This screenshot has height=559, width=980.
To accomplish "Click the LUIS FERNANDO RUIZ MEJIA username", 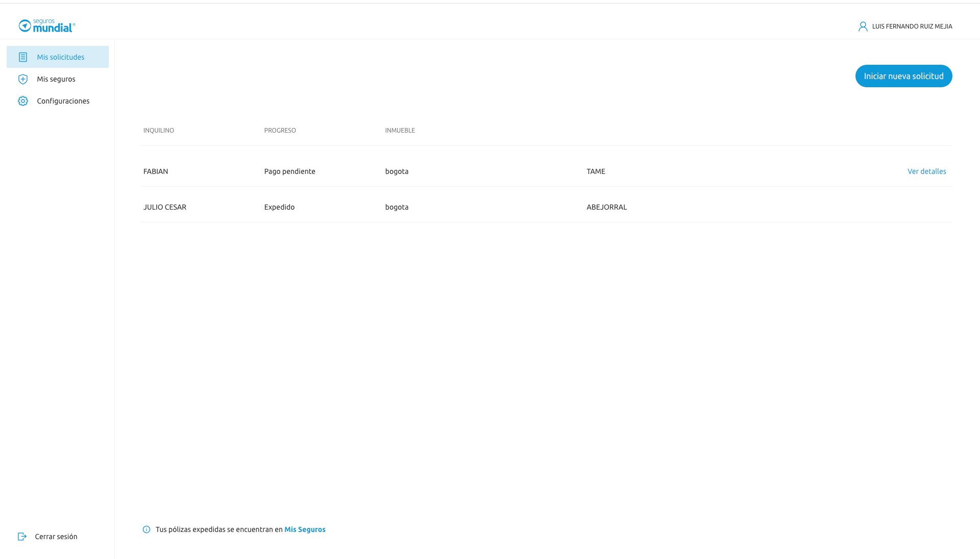I will pos(912,27).
